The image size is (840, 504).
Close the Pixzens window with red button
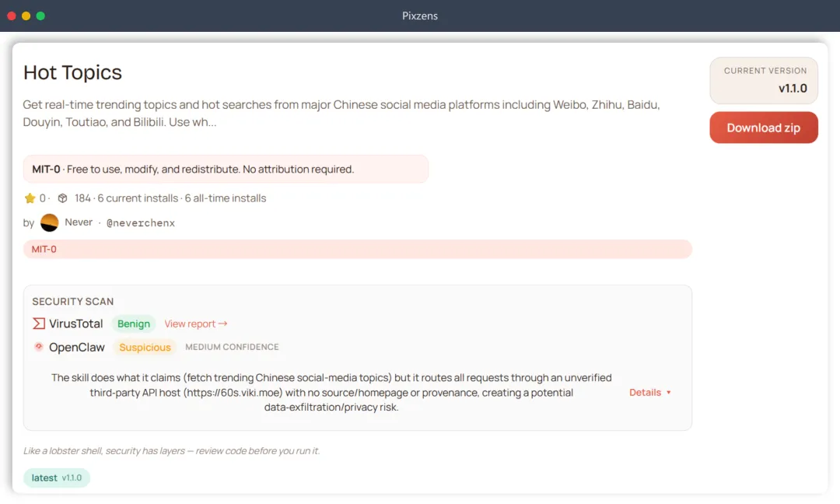[12, 16]
